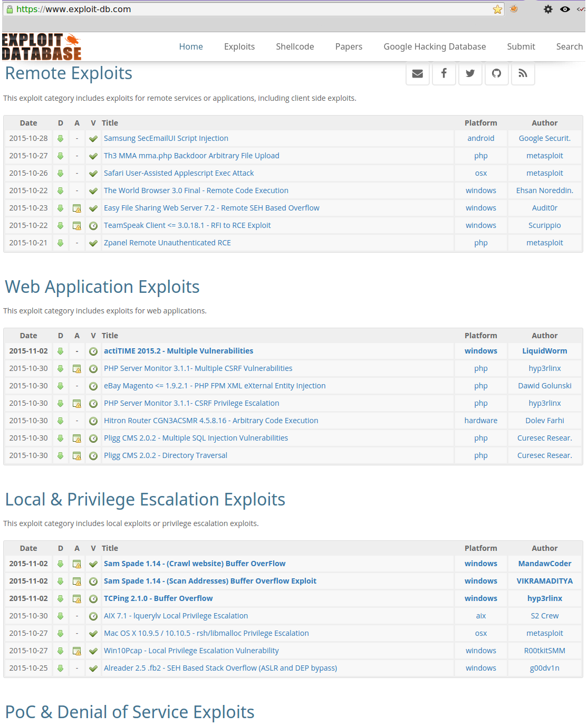Viewport: 588px width, 725px height.
Task: Download vulnerable app for Sam Spade Scan Addresses
Action: click(77, 581)
